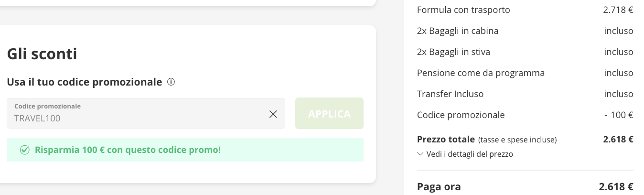This screenshot has height=195, width=644.
Task: Click the '(tasse e spese incluse)' note
Action: [517, 140]
